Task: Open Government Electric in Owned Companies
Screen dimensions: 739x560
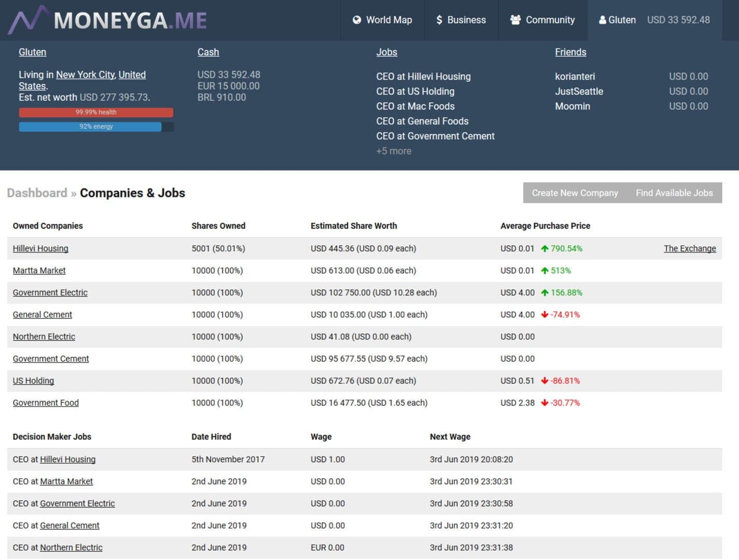Action: [50, 292]
